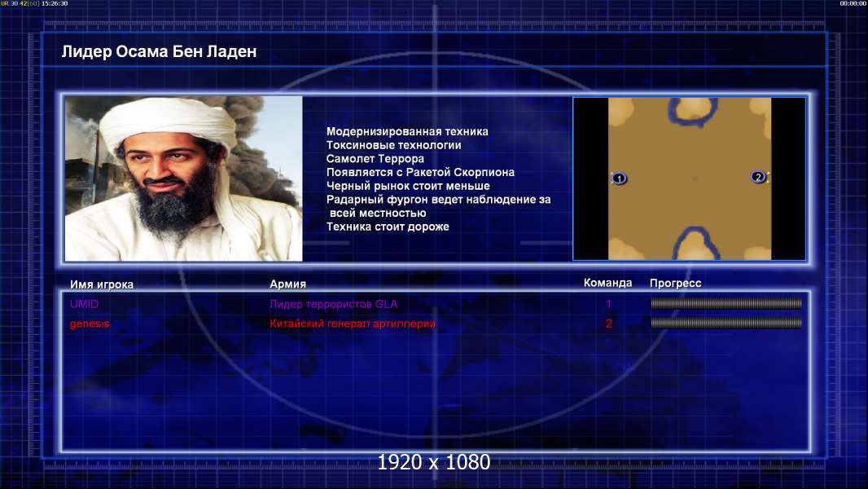This screenshot has height=489, width=868.
Task: Click 'Модернизированная техника' line
Action: click(x=407, y=131)
